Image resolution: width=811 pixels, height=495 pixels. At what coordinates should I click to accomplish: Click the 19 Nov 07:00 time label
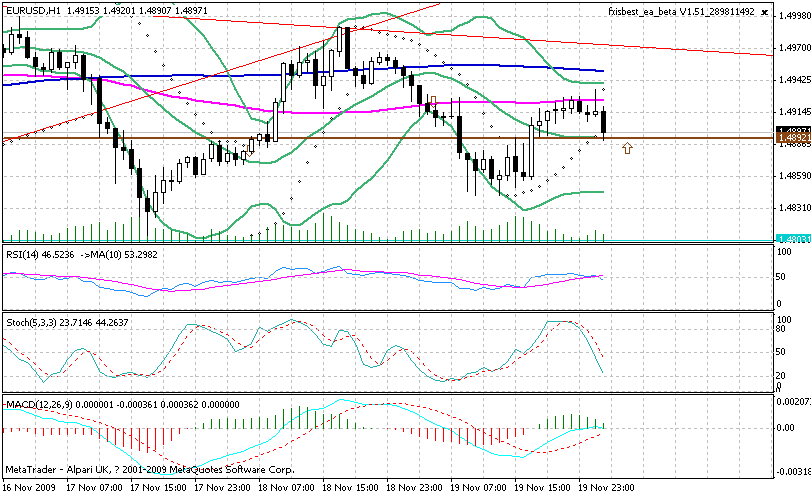pos(478,487)
